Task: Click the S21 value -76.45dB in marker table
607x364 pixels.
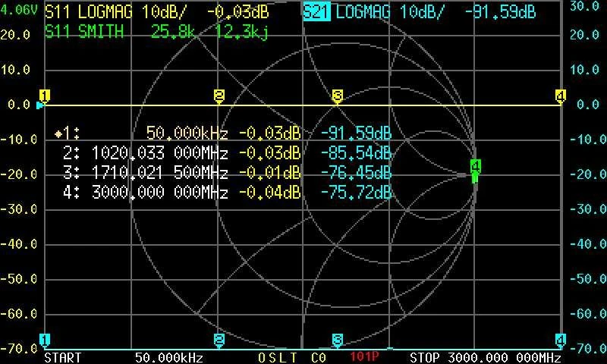Action: pyautogui.click(x=356, y=173)
